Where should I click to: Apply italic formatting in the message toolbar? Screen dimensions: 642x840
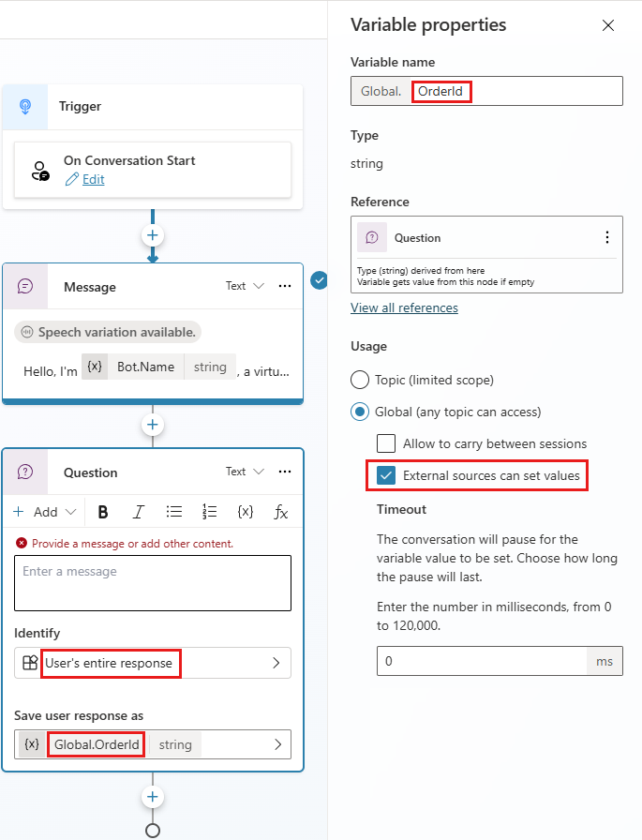click(x=138, y=512)
